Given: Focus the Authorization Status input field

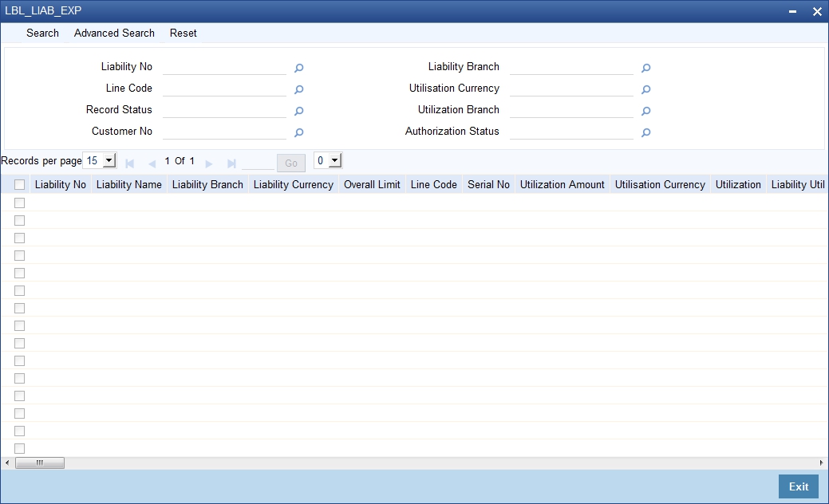Looking at the screenshot, I should coord(571,132).
